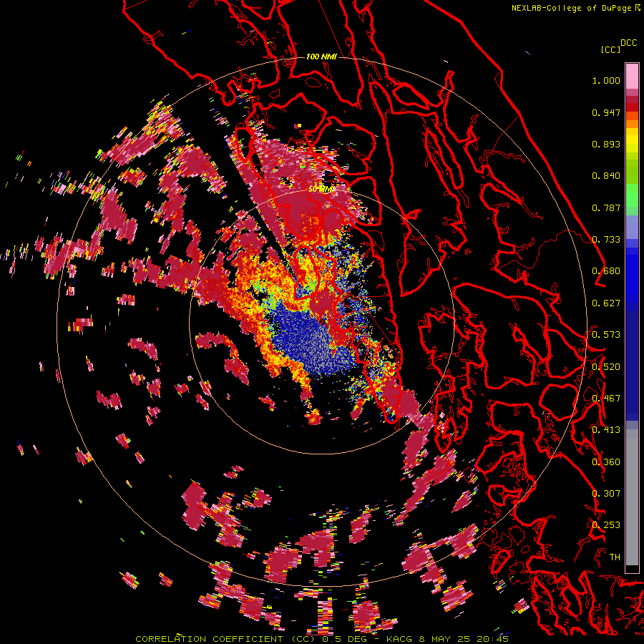This screenshot has width=644, height=644.
Task: Click the 0.360 scale value
Action: click(x=606, y=462)
